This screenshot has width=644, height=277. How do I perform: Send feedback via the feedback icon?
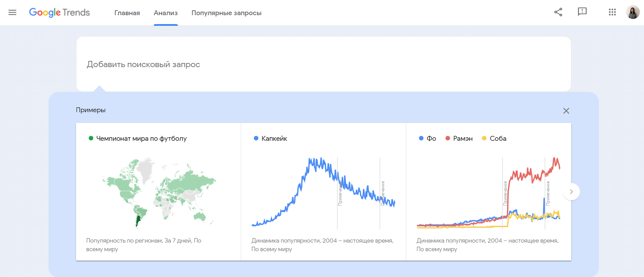click(582, 12)
